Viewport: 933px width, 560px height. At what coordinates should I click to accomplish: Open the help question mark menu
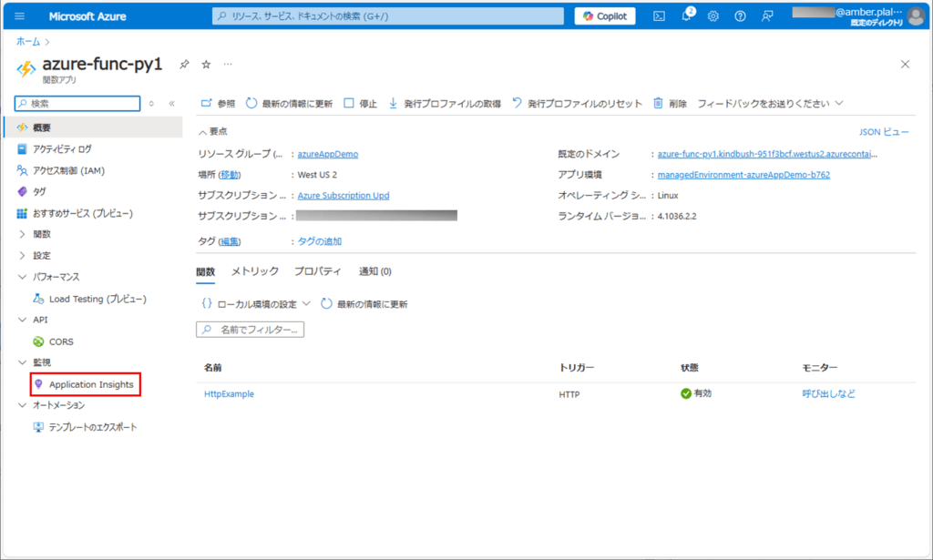tap(741, 15)
